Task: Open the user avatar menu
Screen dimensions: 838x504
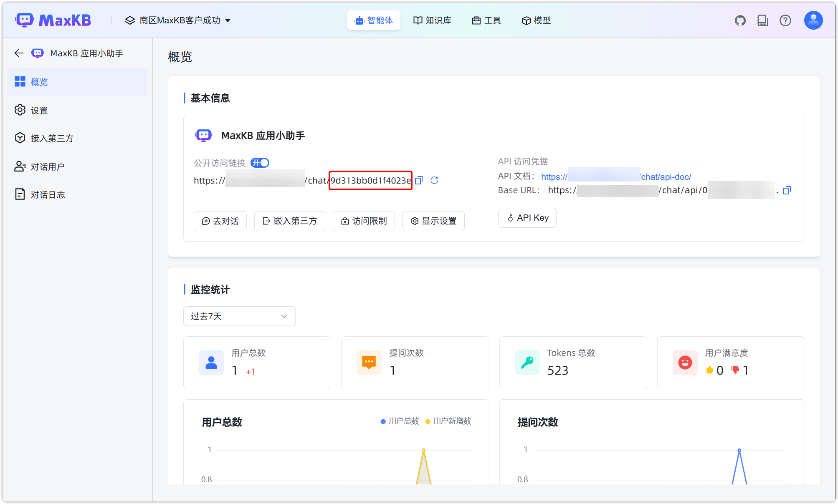Action: coord(813,20)
